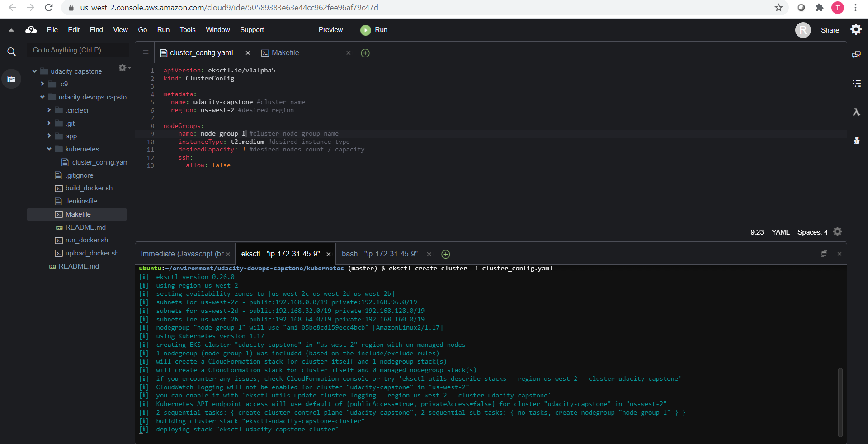Open editor status bar settings gear
868x444 pixels.
click(837, 231)
